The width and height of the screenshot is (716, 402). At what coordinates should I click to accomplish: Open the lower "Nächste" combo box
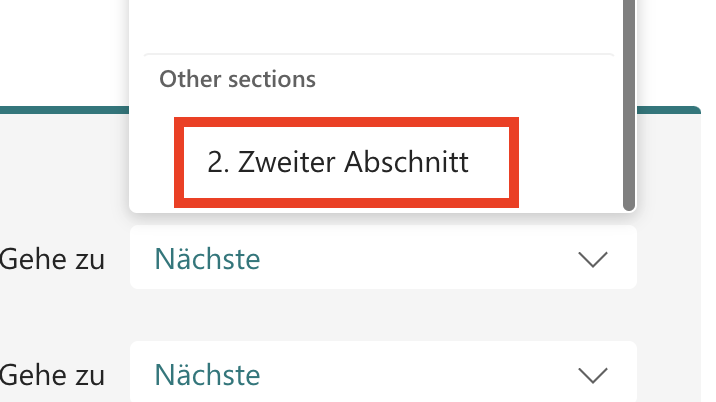[382, 375]
